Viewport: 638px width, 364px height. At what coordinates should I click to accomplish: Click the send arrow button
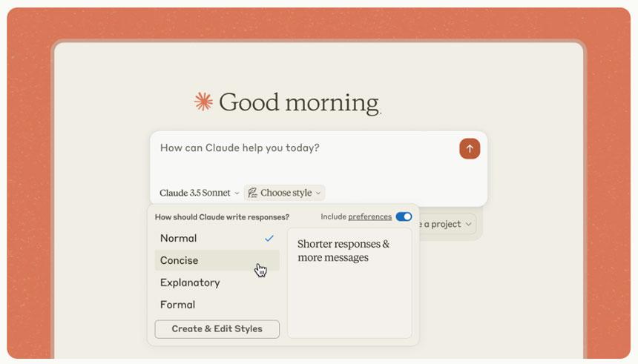(x=470, y=148)
